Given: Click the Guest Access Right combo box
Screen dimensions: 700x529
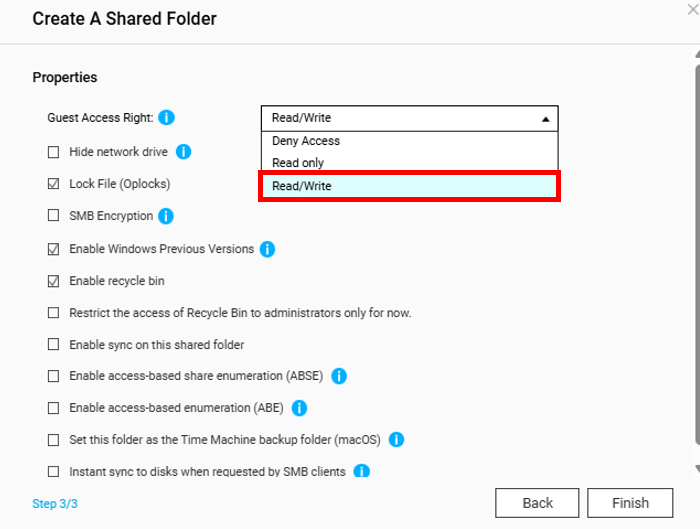Looking at the screenshot, I should pos(409,118).
